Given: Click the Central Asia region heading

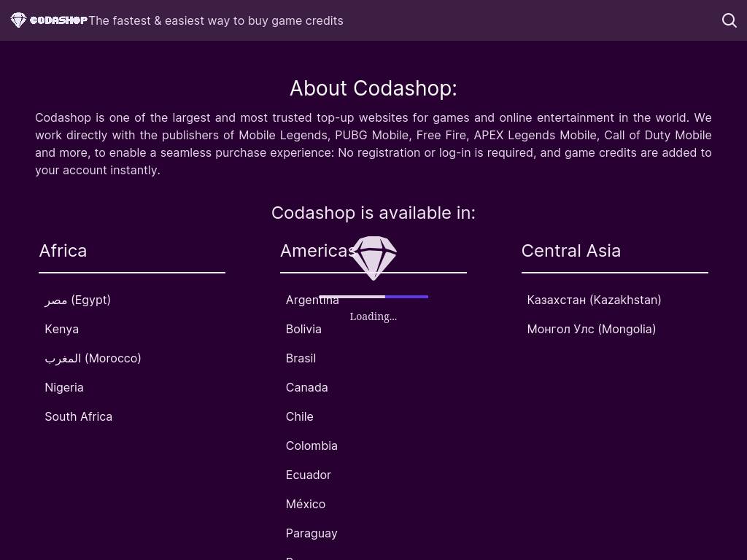Looking at the screenshot, I should pos(571,251).
